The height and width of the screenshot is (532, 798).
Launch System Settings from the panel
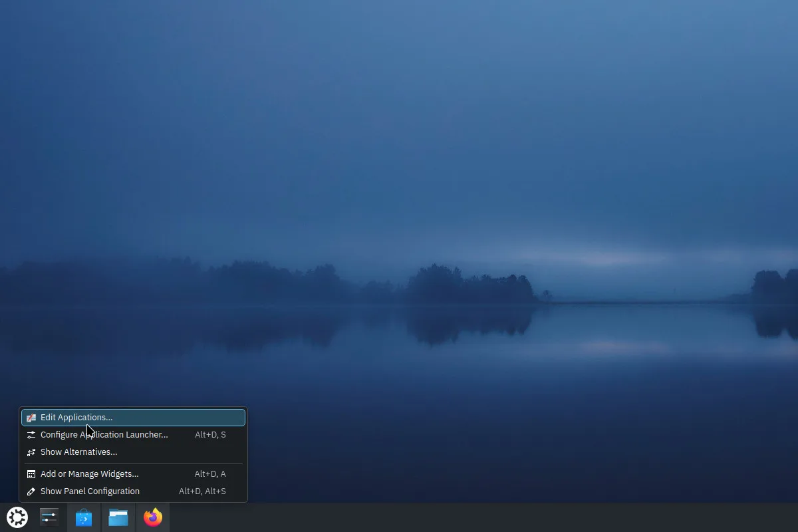(x=49, y=517)
